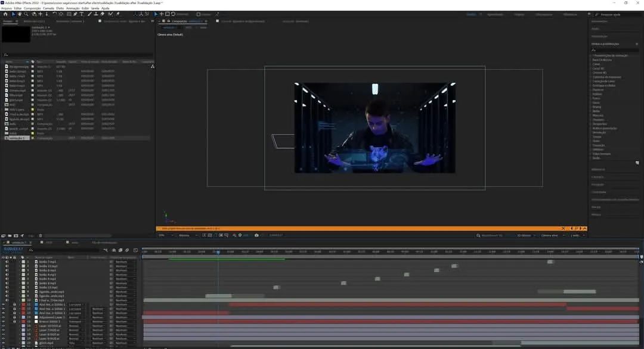
Task: Hide timeline layer 11 using eye icon
Action: (x=4, y=305)
